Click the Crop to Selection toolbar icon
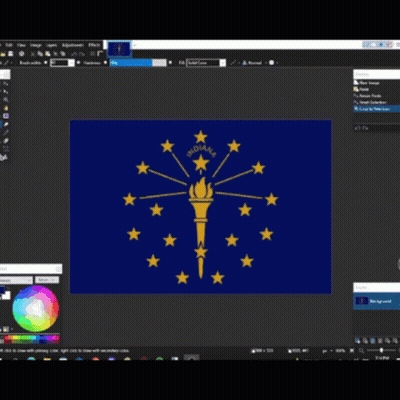This screenshot has height=400, width=400. point(55,54)
